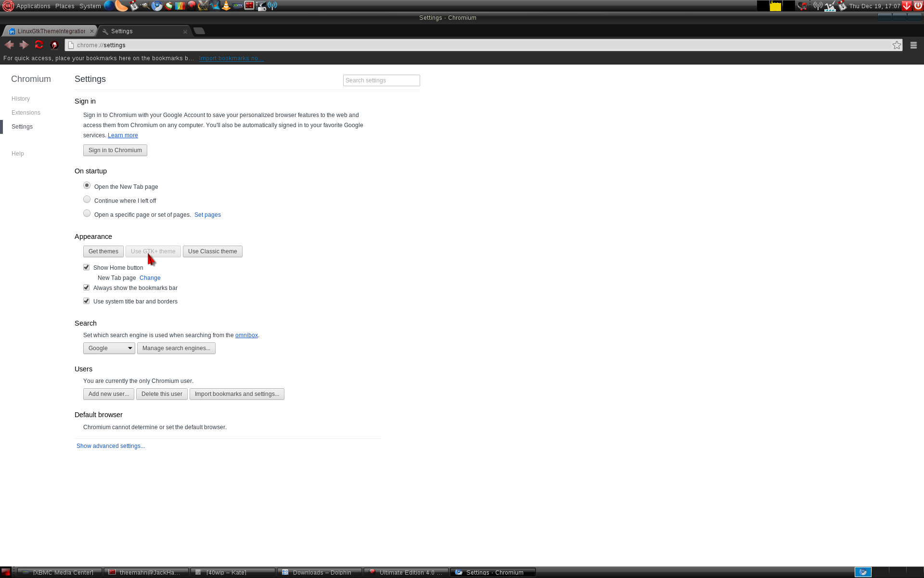
Task: Open History in the sidebar
Action: [x=21, y=99]
